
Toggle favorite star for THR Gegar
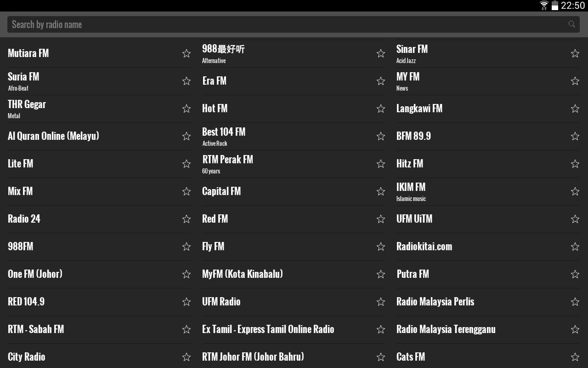coord(187,109)
